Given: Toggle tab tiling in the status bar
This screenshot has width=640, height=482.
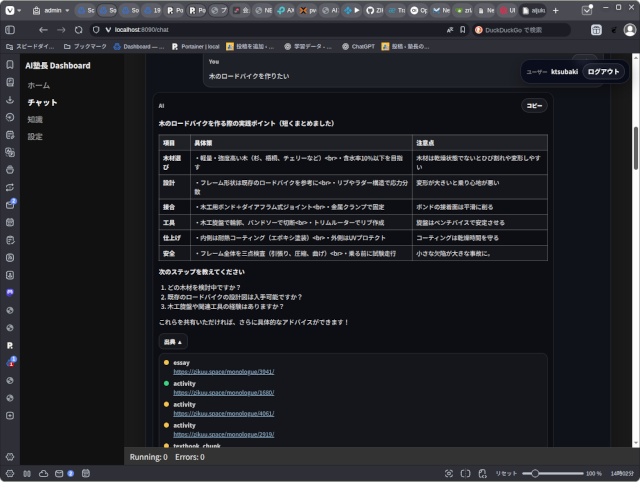Looking at the screenshot, I should click(x=466, y=472).
